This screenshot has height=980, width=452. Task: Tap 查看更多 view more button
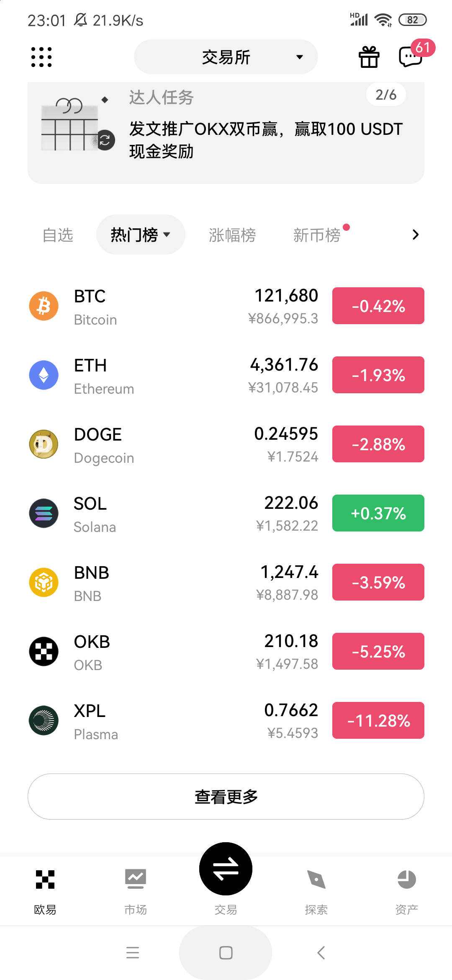point(226,797)
